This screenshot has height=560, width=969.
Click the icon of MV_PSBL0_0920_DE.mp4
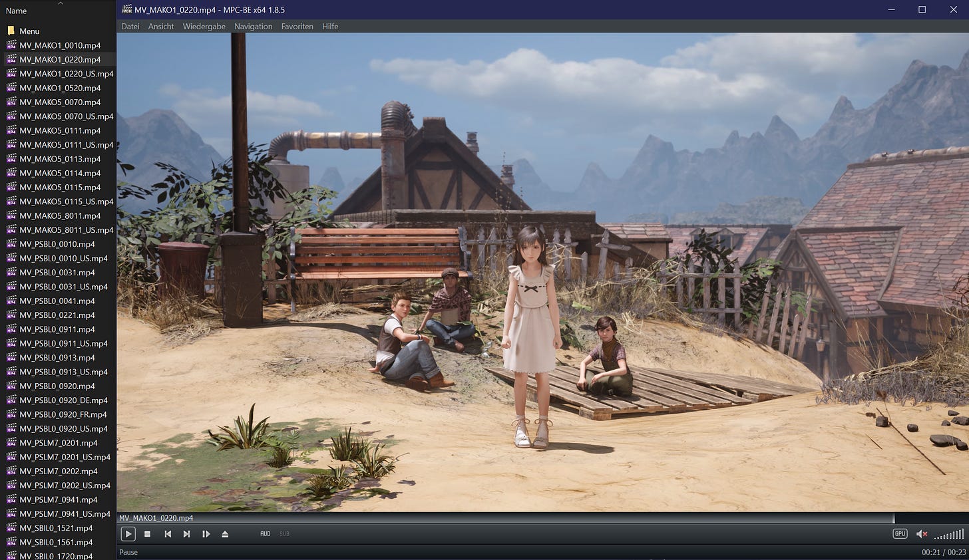pyautogui.click(x=11, y=400)
